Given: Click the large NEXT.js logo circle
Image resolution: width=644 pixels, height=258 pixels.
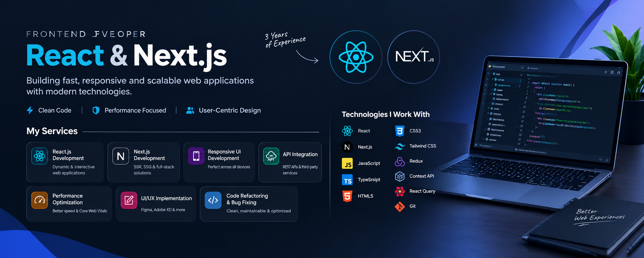Looking at the screenshot, I should [x=413, y=57].
